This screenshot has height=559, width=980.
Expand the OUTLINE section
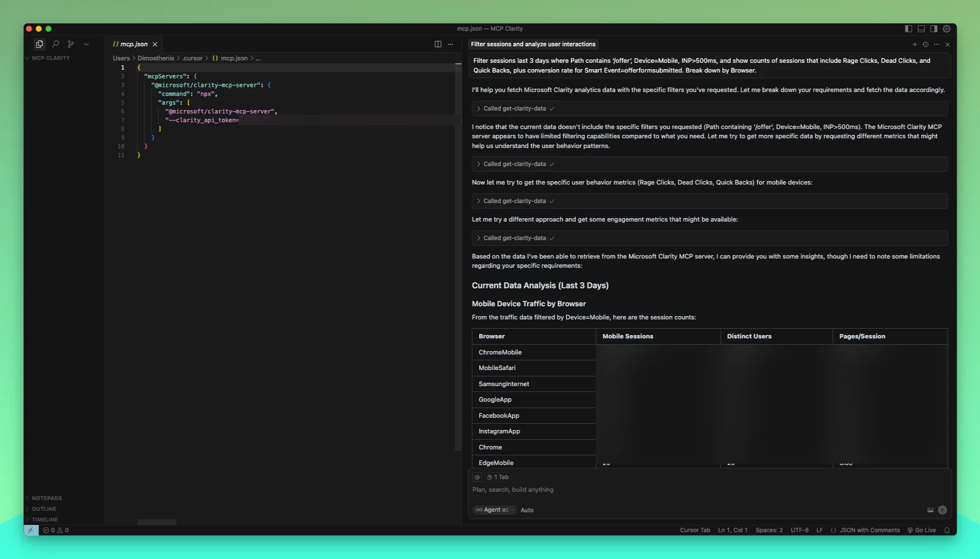[44, 509]
